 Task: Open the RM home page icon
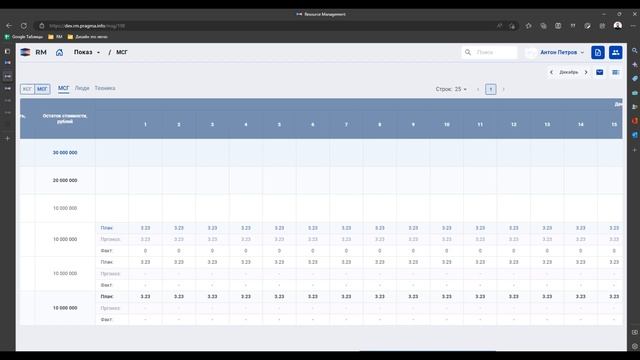pos(60,52)
